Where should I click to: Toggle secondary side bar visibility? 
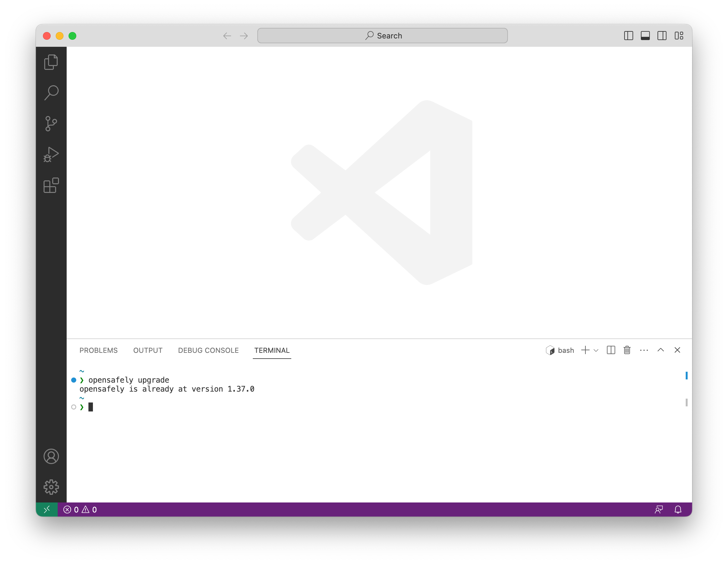click(662, 36)
